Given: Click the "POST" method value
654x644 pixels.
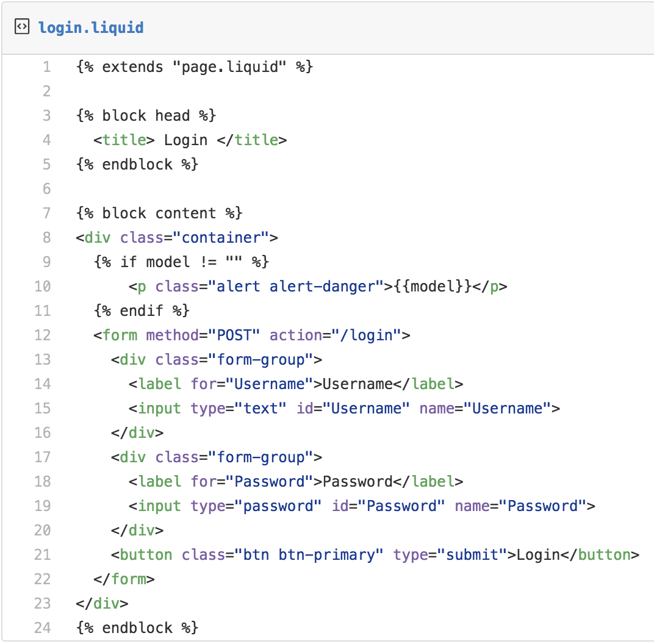Looking at the screenshot, I should [234, 335].
